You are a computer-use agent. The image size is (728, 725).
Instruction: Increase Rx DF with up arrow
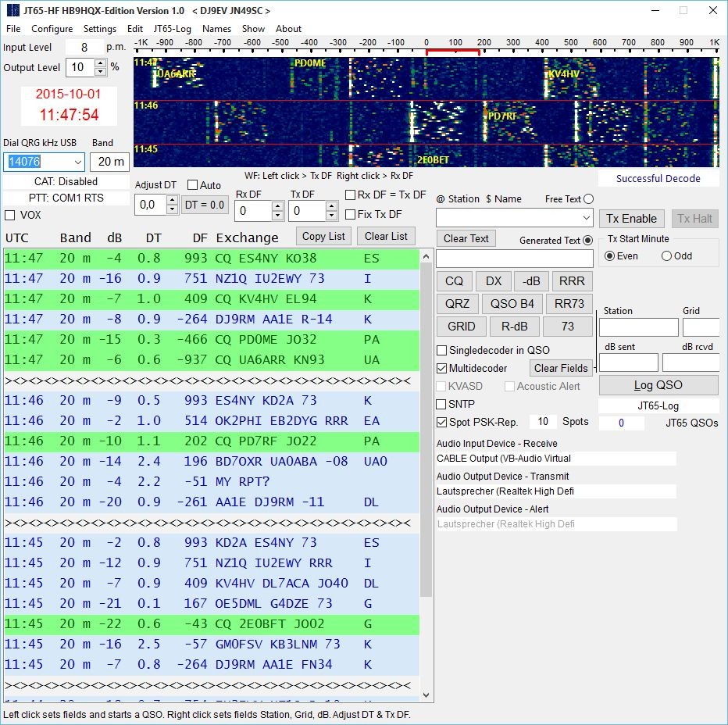click(x=277, y=206)
